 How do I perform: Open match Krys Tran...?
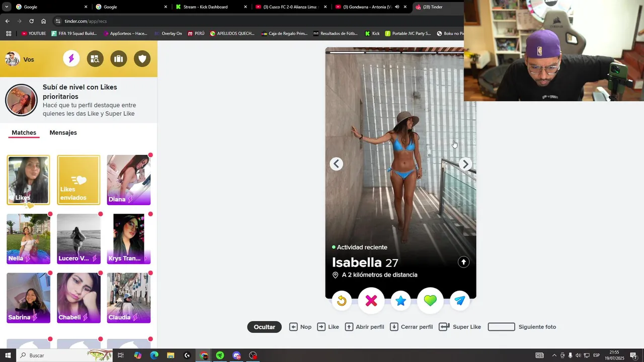pos(129,239)
